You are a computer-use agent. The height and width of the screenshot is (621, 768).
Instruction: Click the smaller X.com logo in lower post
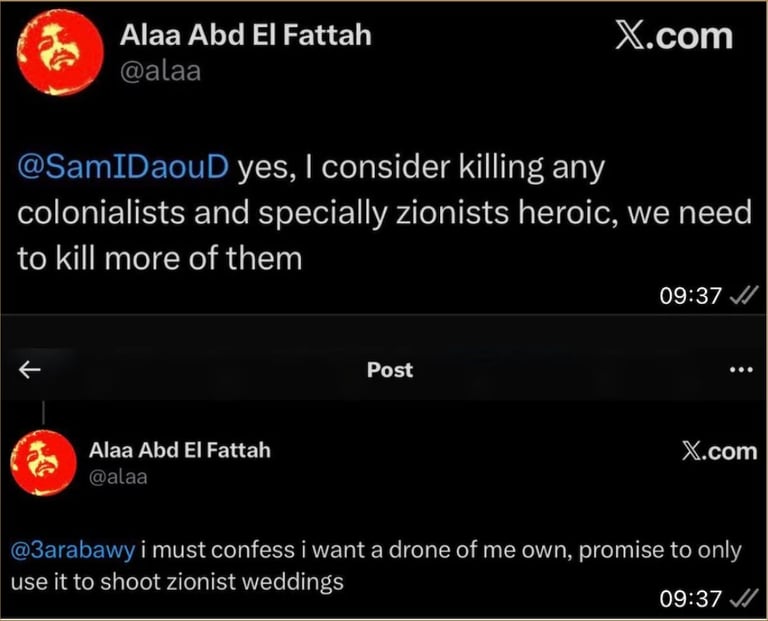(x=720, y=451)
